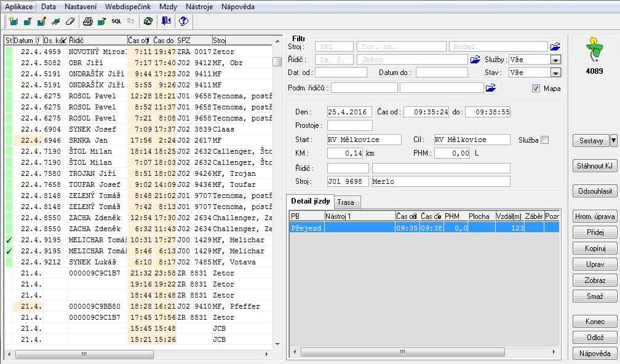Screen dimensions: 620x364
Task: Sort by the Datum column header
Action: [27, 41]
